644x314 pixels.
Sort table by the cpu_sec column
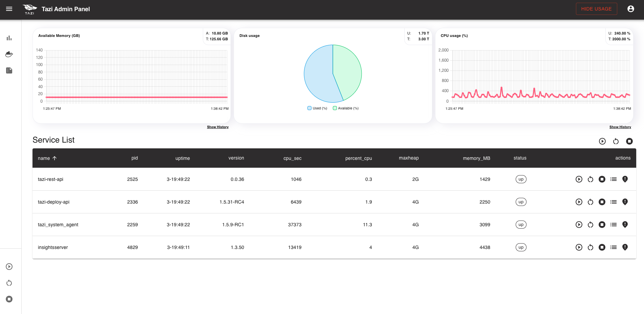(x=292, y=158)
